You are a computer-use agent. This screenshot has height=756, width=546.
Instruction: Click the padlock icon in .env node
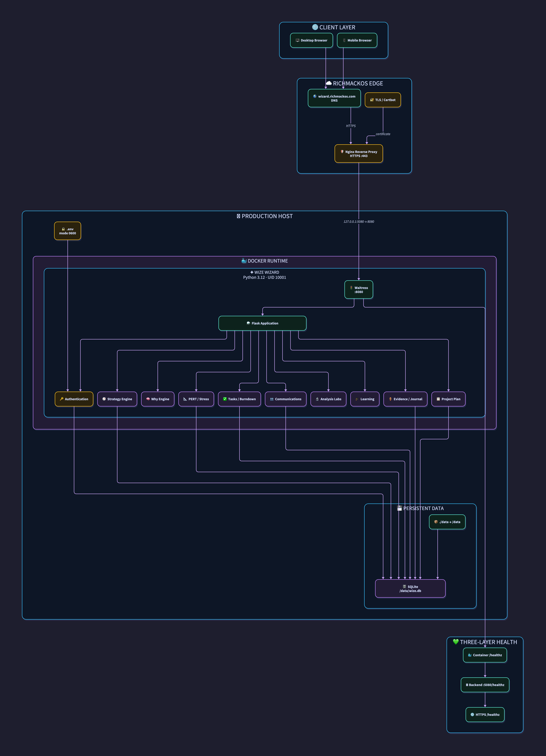click(63, 229)
